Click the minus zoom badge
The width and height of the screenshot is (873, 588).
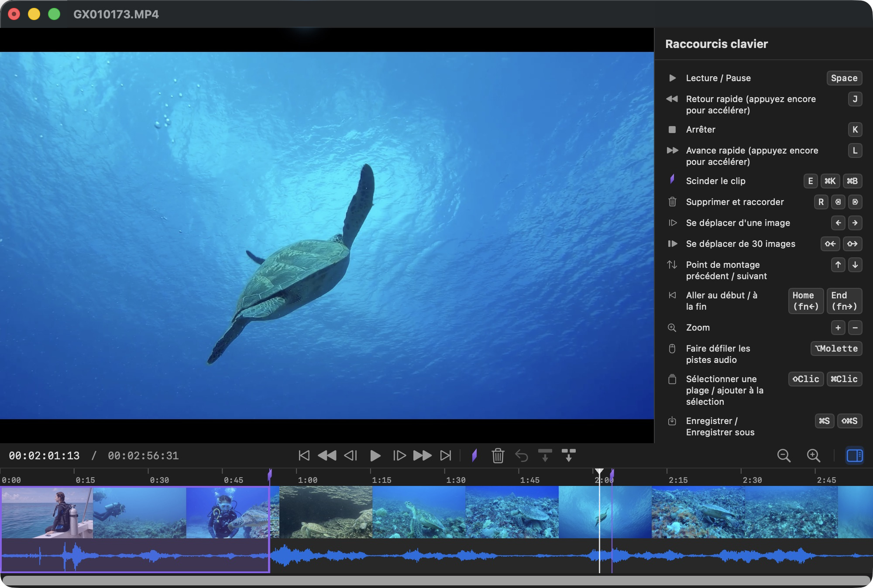click(855, 328)
